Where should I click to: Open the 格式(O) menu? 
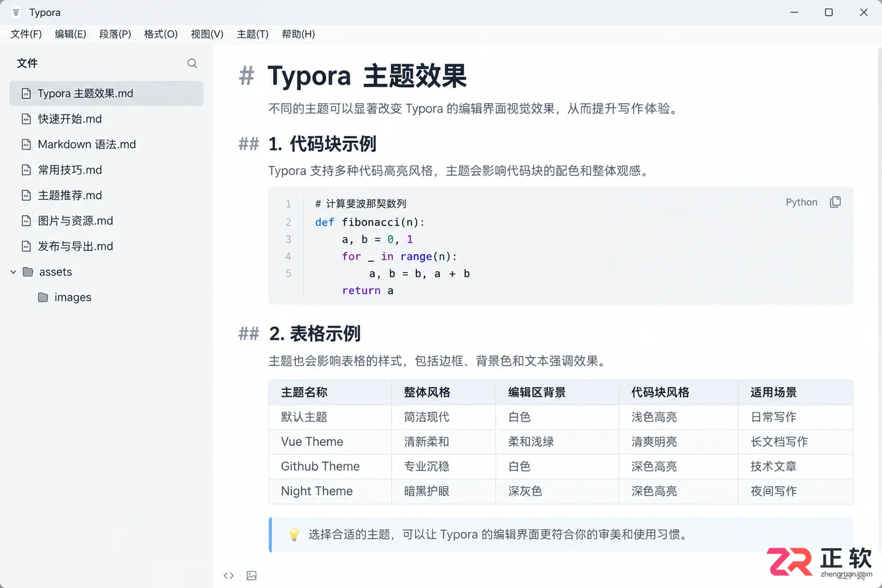(161, 34)
